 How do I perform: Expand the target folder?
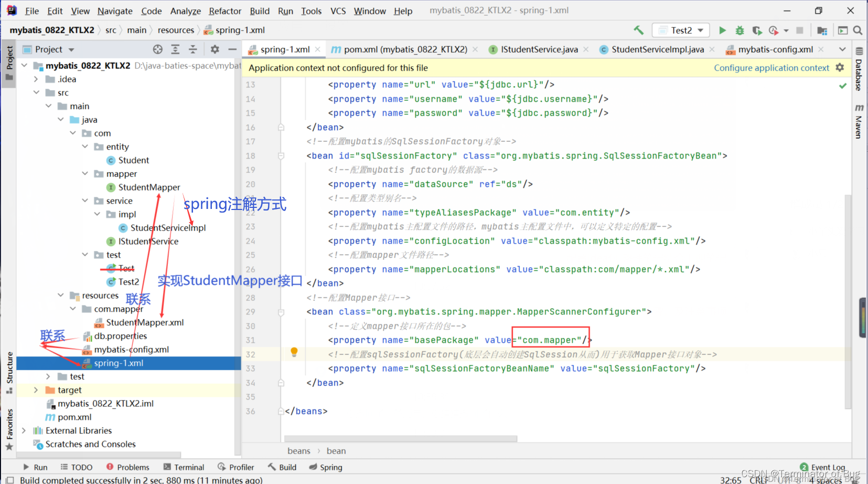pyautogui.click(x=36, y=390)
